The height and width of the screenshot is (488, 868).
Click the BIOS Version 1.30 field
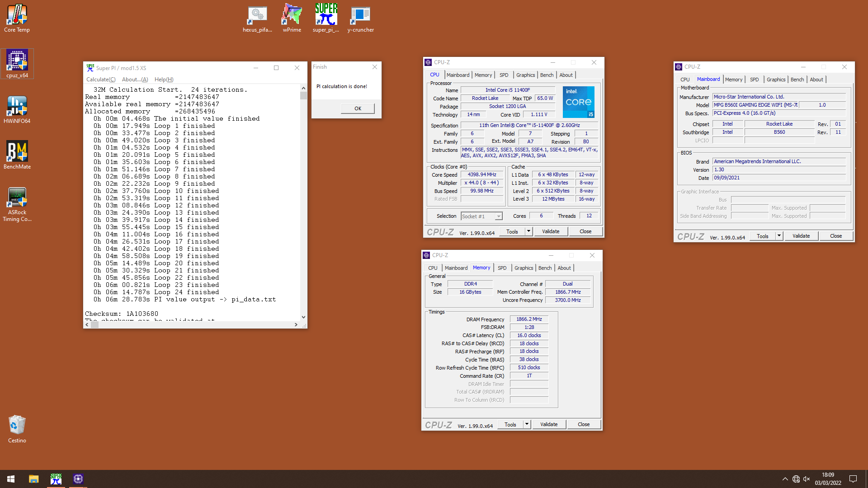[779, 169]
